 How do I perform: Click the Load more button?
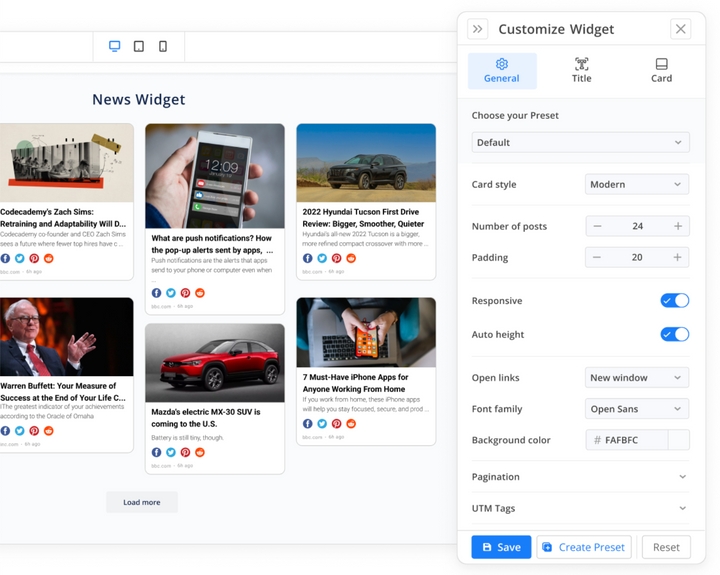(x=142, y=502)
